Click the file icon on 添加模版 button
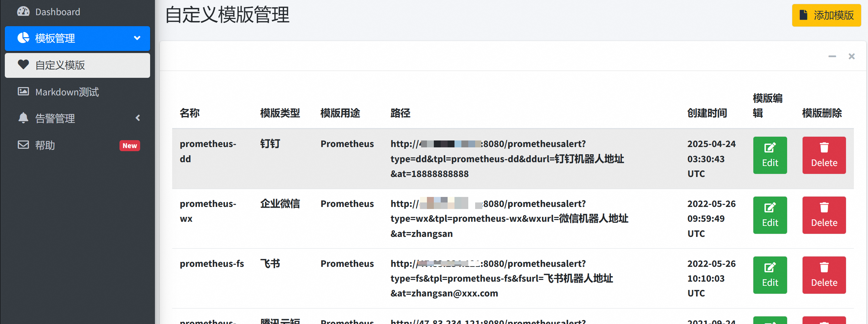 pyautogui.click(x=803, y=15)
